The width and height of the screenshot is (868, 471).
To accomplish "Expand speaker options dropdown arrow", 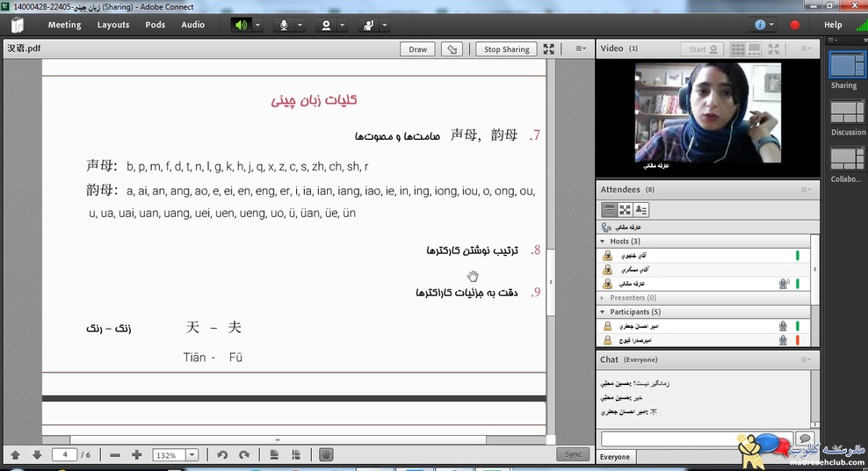I will 257,25.
